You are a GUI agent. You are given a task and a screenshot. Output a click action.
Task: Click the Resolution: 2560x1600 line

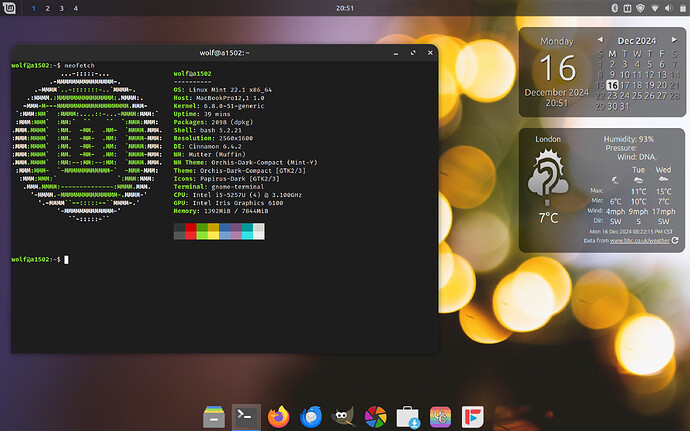(x=213, y=138)
